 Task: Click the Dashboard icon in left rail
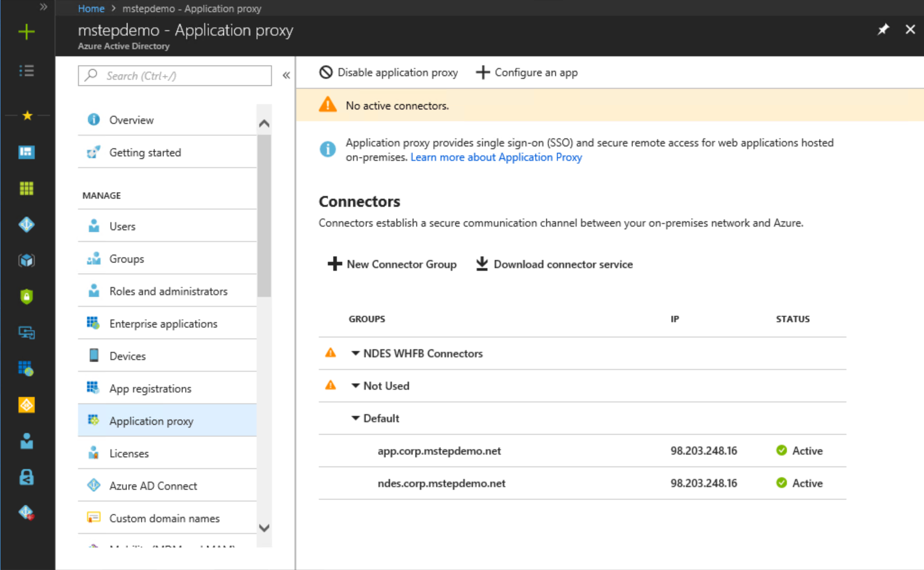point(27,152)
